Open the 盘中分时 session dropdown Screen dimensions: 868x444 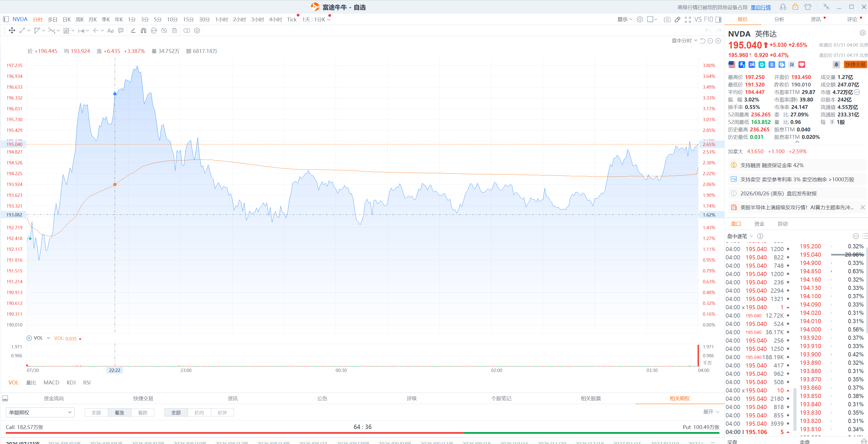(684, 41)
